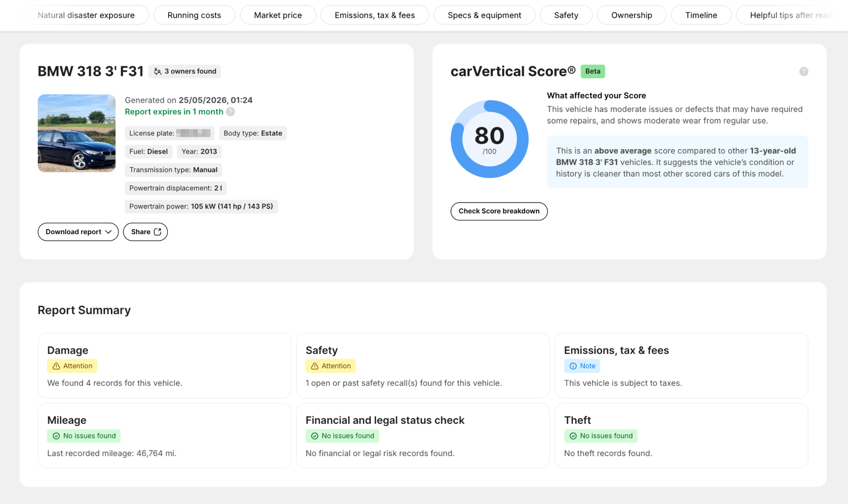Viewport: 848px width, 504px height.
Task: Click the Year: 2013 chip
Action: 199,152
